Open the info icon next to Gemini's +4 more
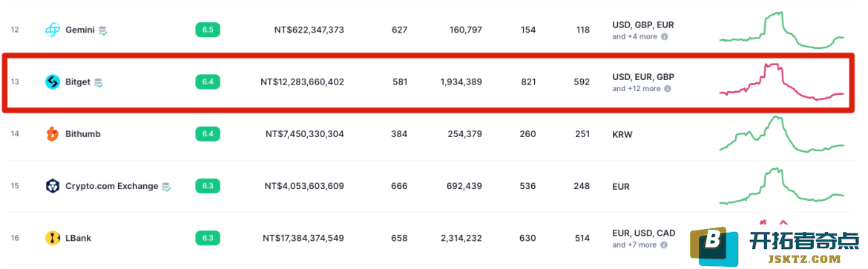 click(665, 36)
